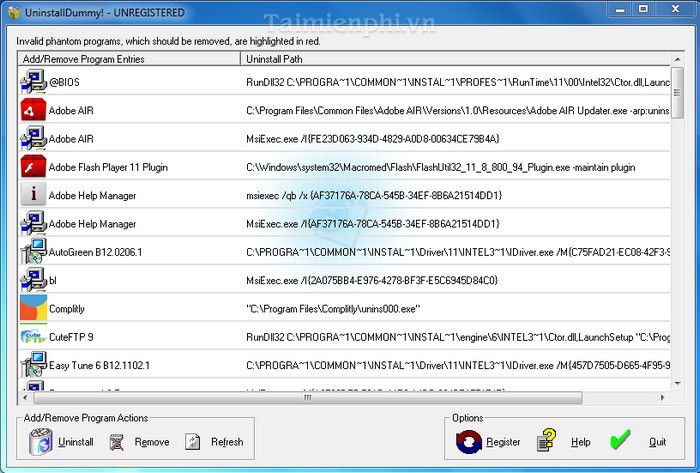Viewport: 700px width, 473px height.
Task: Click msiexec /qb /x AF37176A uninstall path
Action: (x=374, y=195)
